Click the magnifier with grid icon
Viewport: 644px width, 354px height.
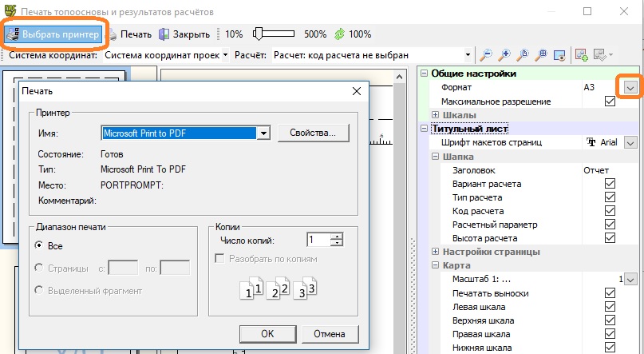coord(543,55)
